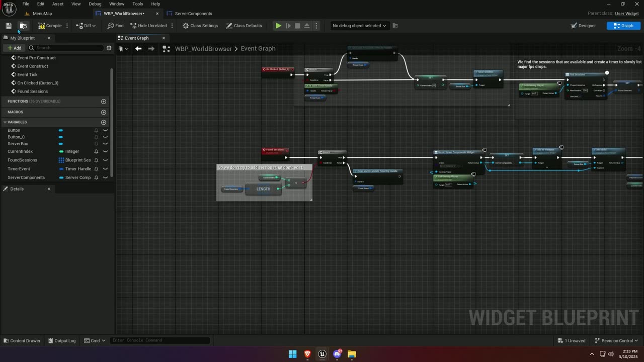
Task: Toggle Hide Unrelated nodes
Action: coord(148,26)
